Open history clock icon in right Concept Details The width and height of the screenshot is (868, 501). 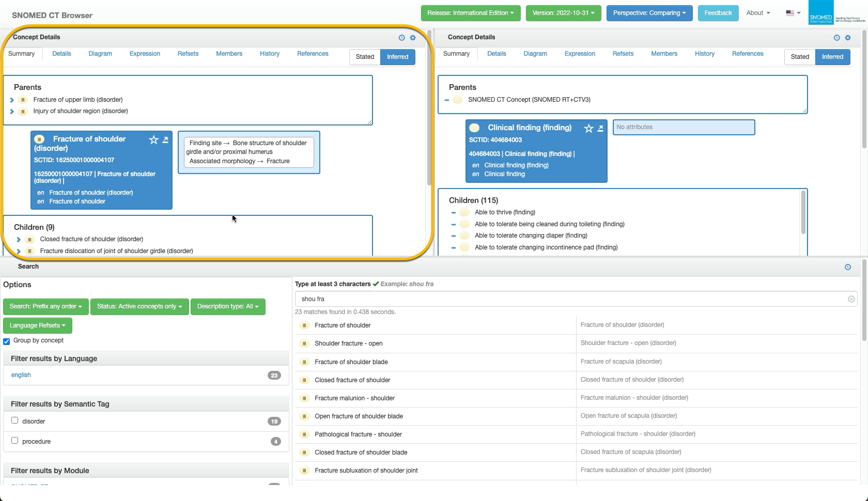tap(836, 38)
